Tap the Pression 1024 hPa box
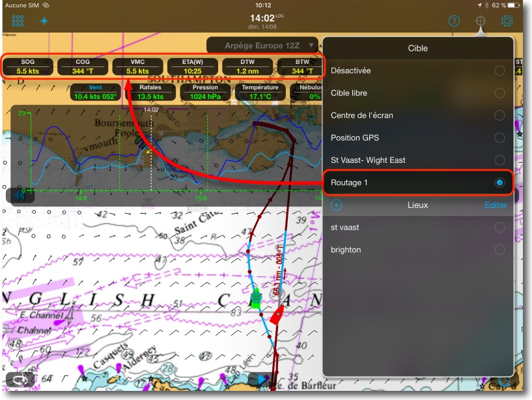This screenshot has width=532, height=400. (x=205, y=92)
